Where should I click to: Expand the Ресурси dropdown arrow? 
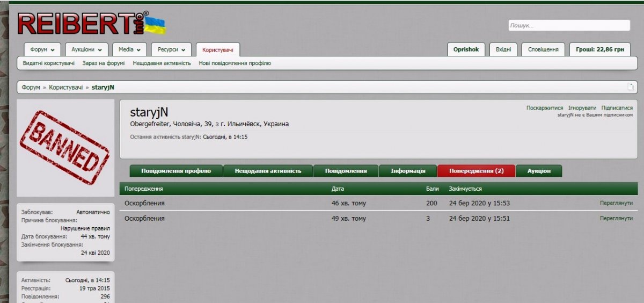[x=183, y=49]
